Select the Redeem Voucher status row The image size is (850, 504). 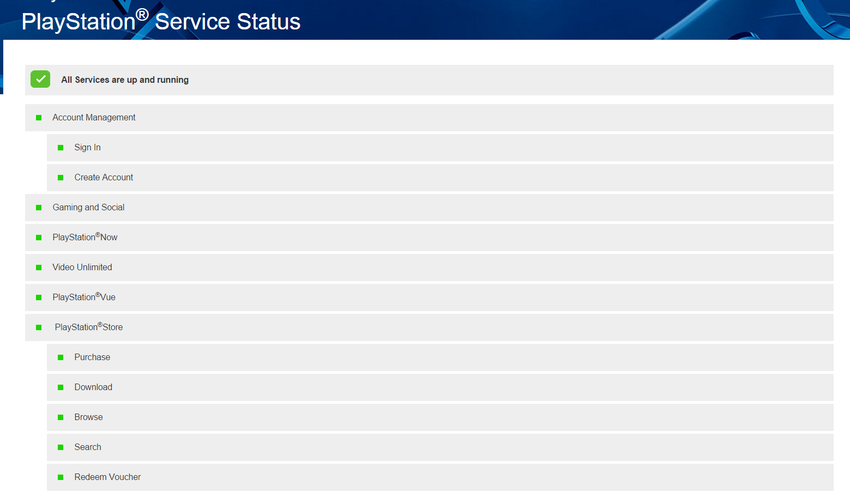440,477
